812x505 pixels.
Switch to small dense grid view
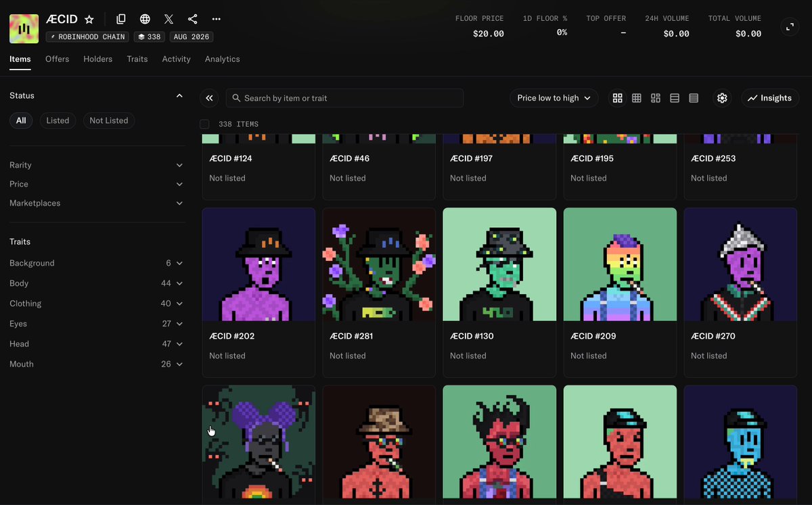tap(637, 98)
